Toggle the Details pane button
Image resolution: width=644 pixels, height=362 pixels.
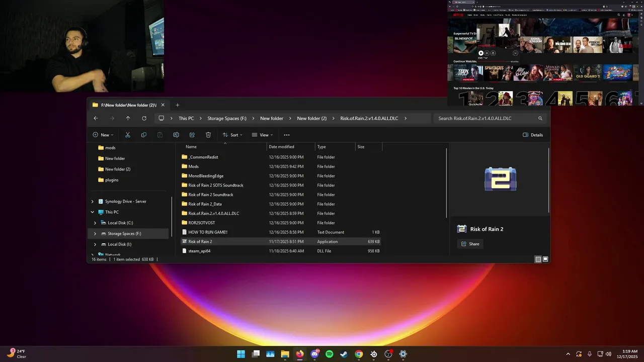coord(533,135)
